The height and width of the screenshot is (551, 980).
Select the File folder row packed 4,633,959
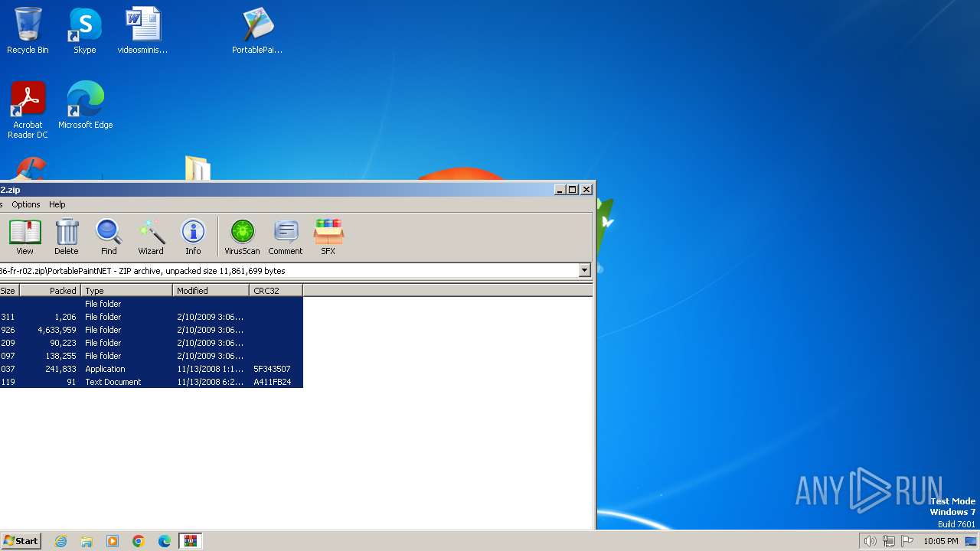tap(152, 330)
